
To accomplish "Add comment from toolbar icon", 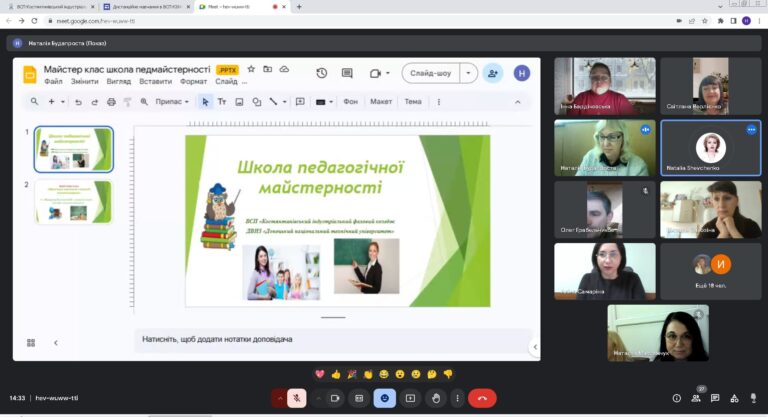I will (300, 101).
